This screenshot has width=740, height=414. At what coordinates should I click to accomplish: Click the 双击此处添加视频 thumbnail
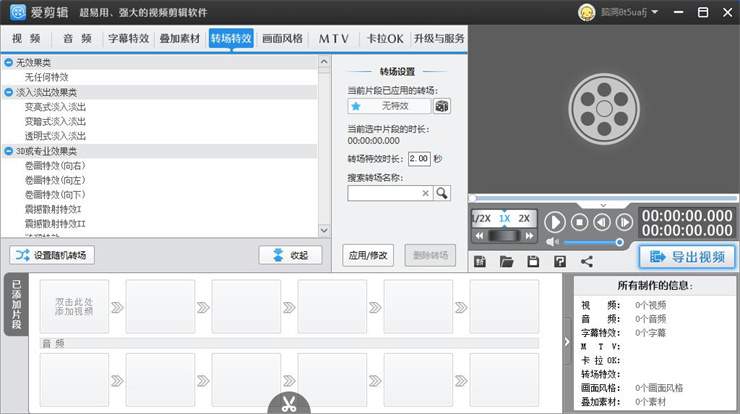tap(74, 306)
